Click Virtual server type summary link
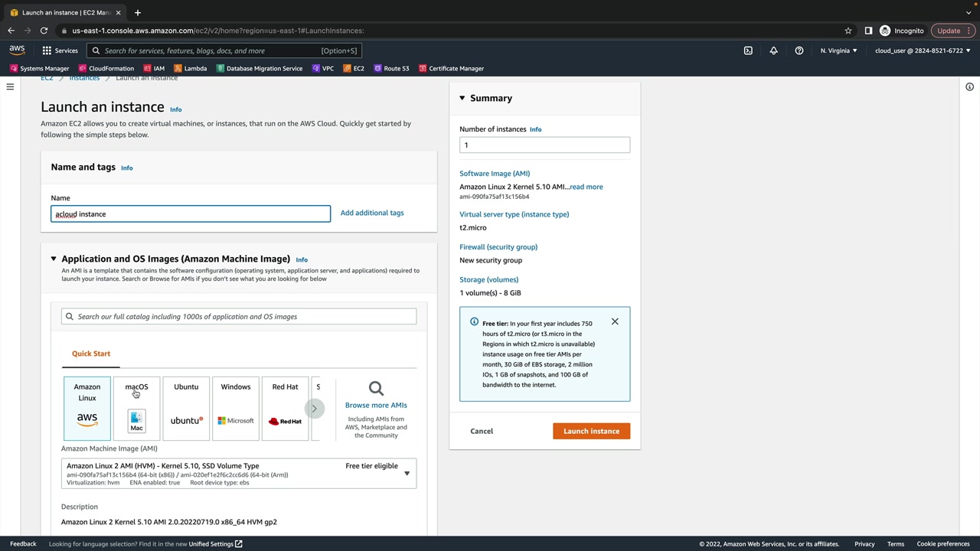The width and height of the screenshot is (980, 551). [x=514, y=214]
